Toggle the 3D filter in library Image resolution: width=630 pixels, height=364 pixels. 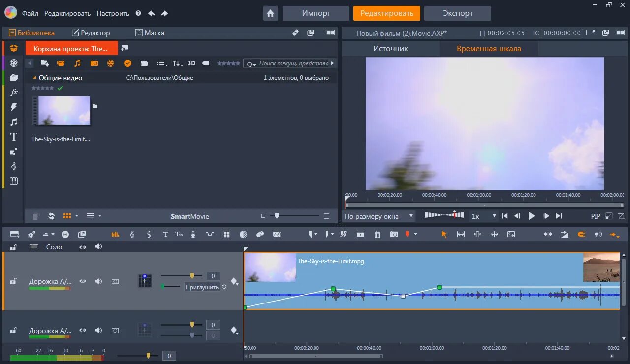[x=191, y=63]
